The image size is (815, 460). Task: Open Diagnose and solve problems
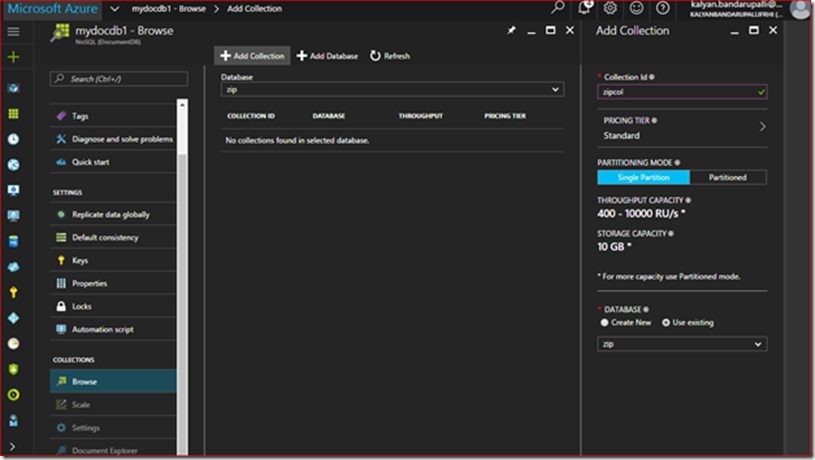point(113,139)
